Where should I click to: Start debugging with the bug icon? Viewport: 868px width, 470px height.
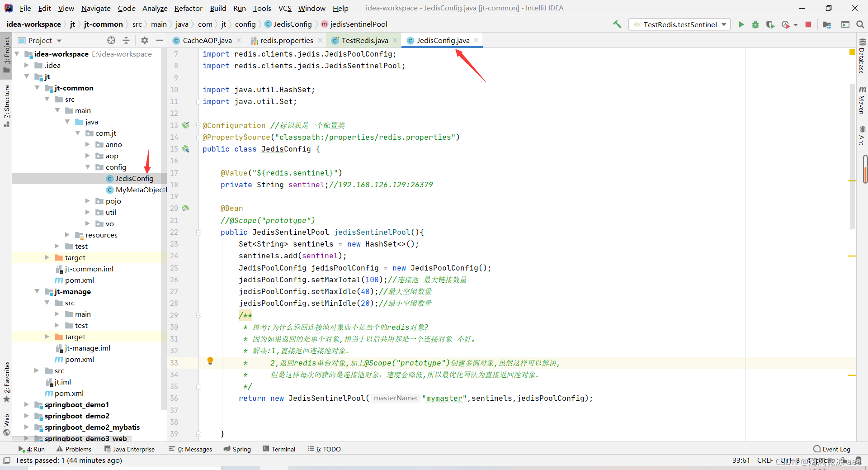click(x=755, y=24)
